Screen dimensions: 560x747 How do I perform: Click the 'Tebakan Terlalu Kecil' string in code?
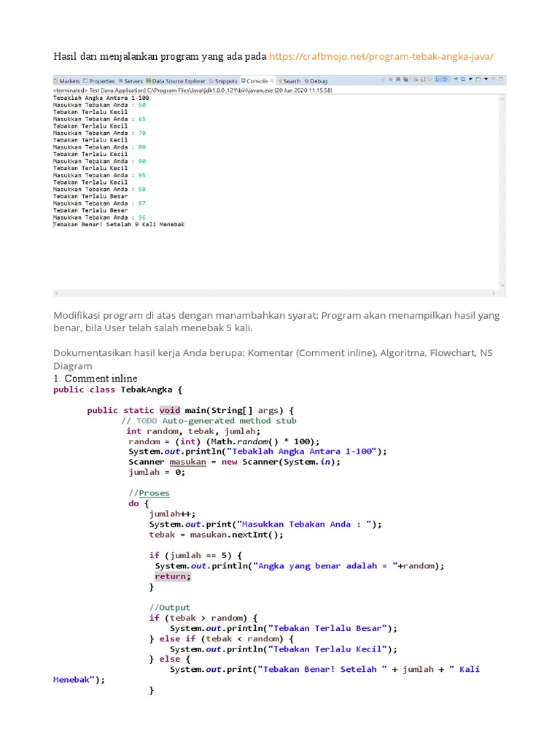coord(327,649)
